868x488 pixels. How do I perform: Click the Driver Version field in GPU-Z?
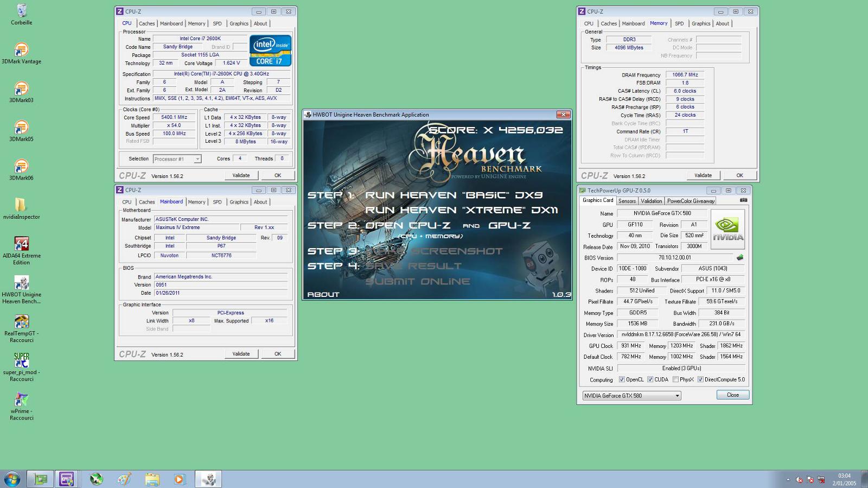click(681, 334)
